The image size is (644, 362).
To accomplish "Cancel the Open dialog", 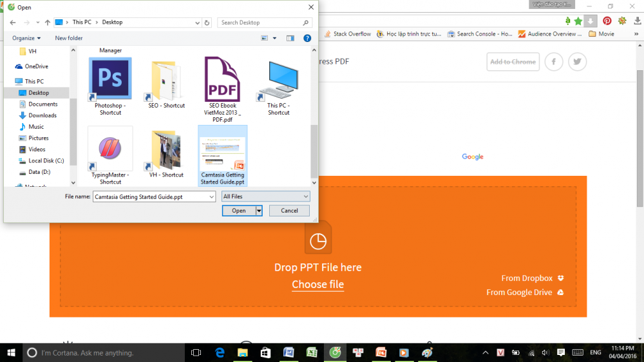I will coord(289,211).
